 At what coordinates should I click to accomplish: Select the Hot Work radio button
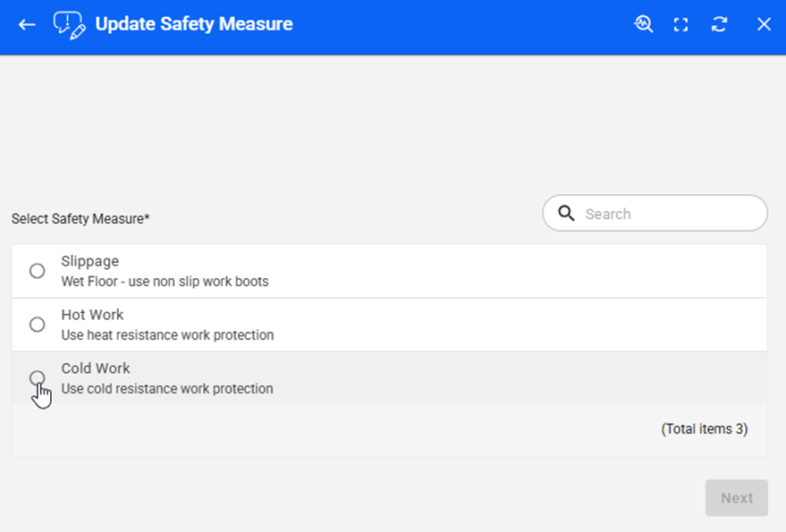[x=37, y=325]
